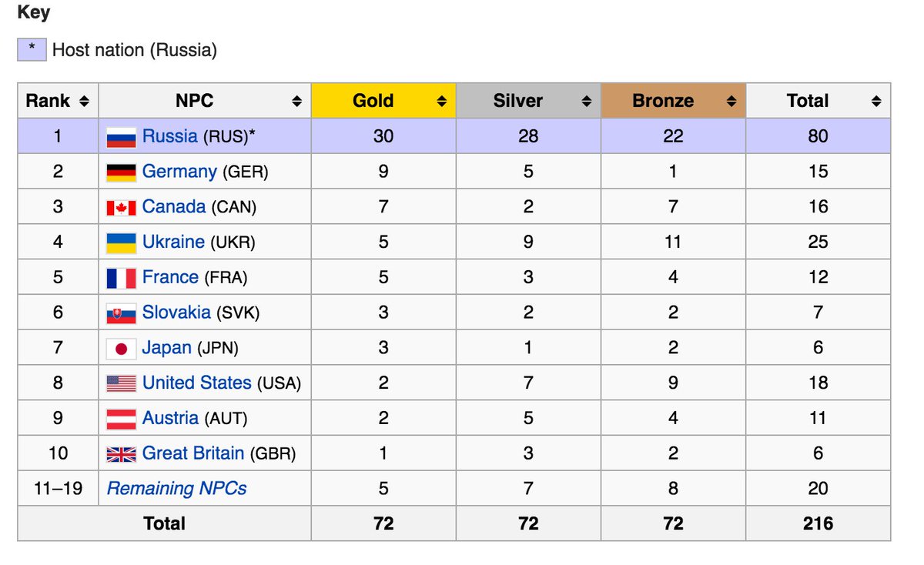Click the 'Host nation (Russia)' key text
Screen dimensions: 924x565
135,51
